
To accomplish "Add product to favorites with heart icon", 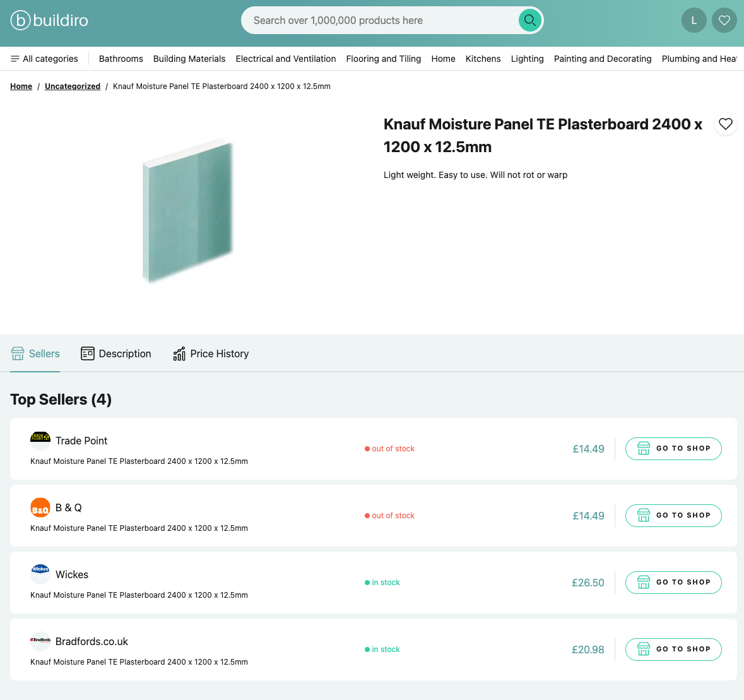I will point(725,124).
